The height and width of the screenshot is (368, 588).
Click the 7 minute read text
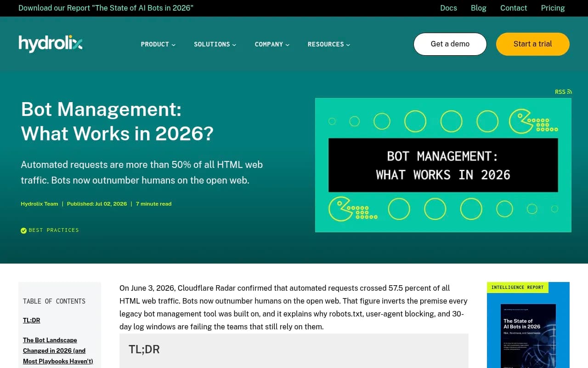[x=153, y=204]
